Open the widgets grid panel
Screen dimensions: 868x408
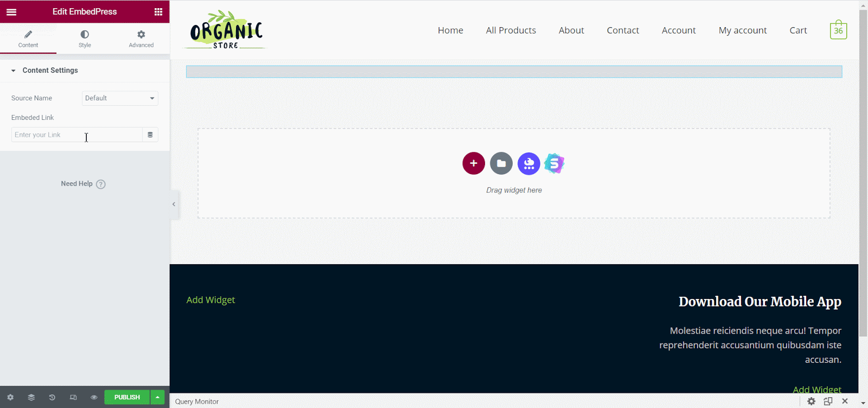158,12
